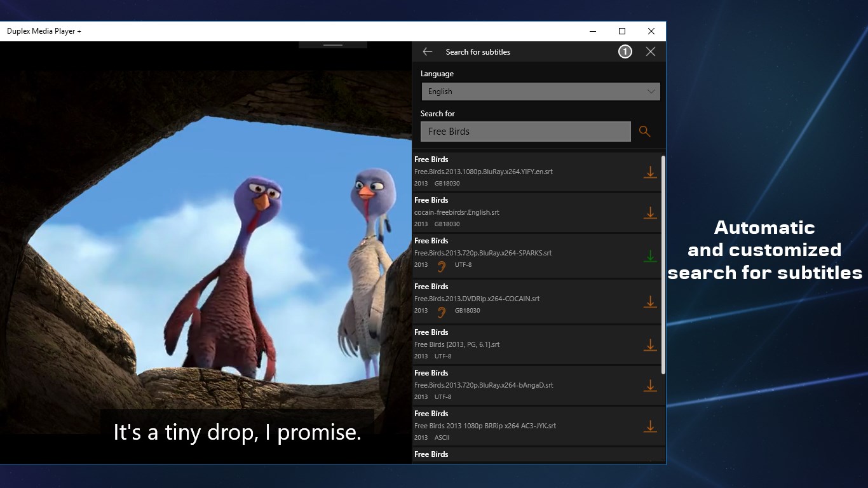Click the video playback area
The height and width of the screenshot is (488, 868).
tap(206, 252)
